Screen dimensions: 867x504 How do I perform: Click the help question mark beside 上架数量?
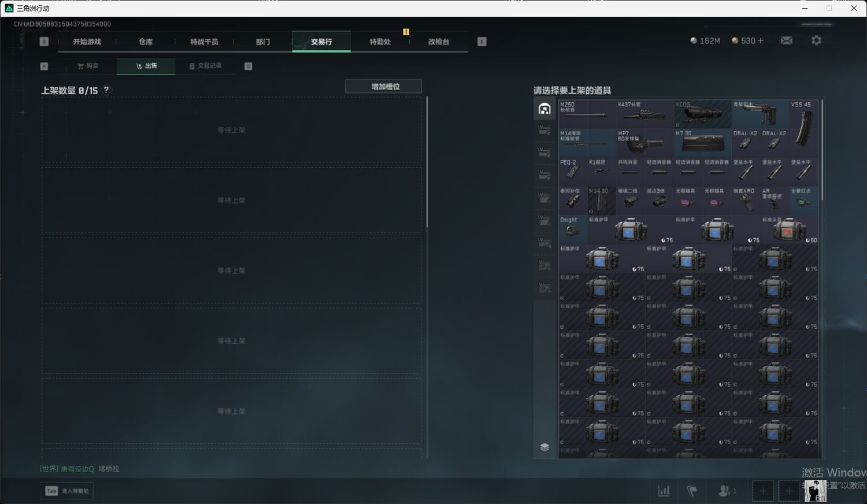pyautogui.click(x=106, y=90)
